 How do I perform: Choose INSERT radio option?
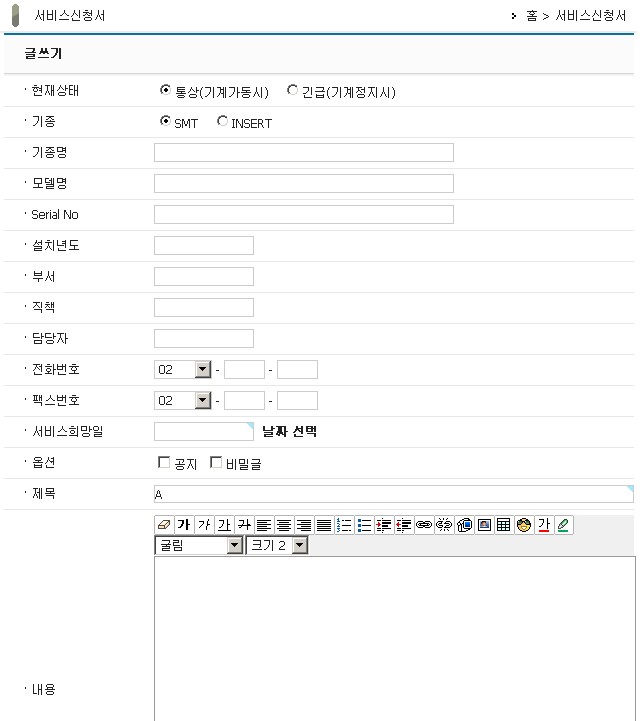click(222, 121)
